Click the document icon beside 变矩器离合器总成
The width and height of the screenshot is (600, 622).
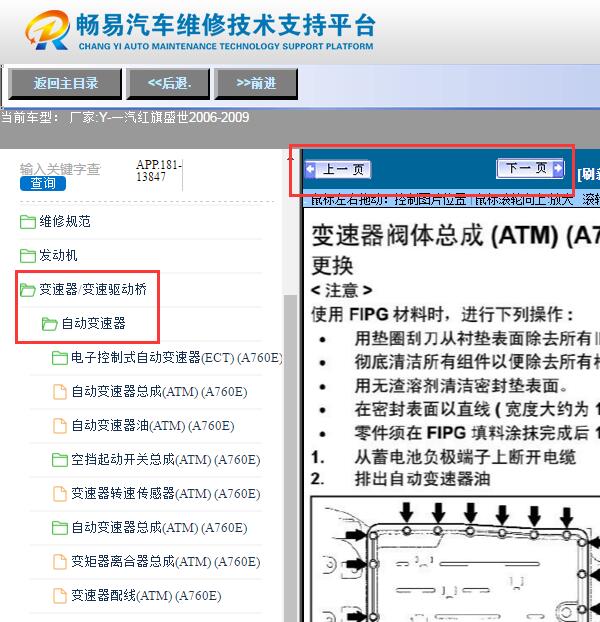coord(60,562)
